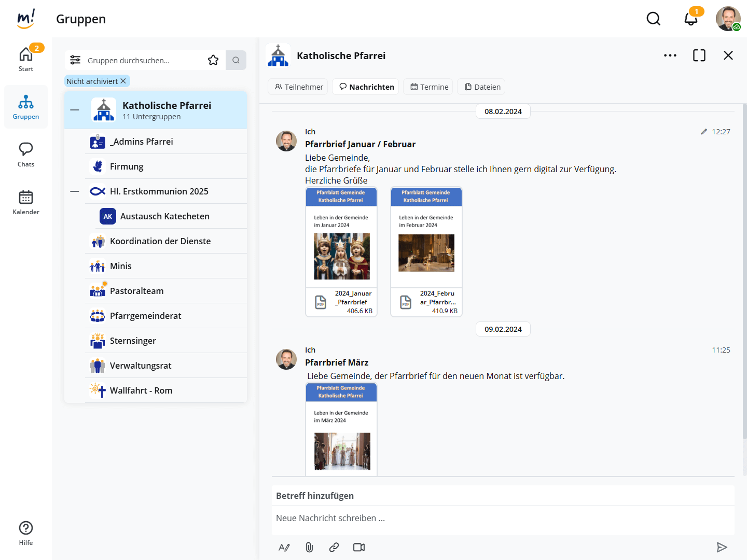Open text formatting options in message composer

284,547
